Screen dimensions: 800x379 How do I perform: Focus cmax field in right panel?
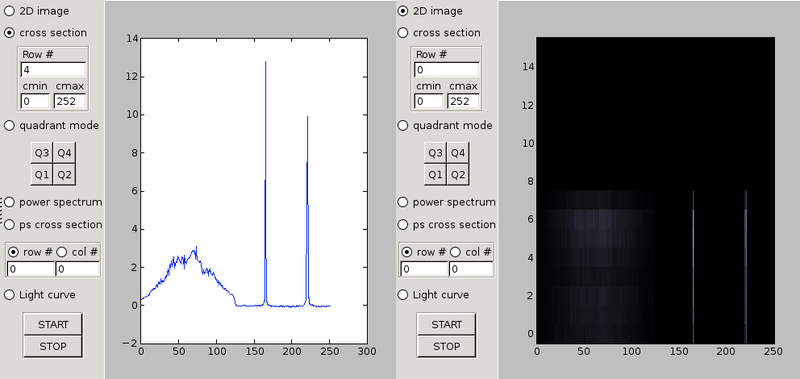tap(463, 101)
